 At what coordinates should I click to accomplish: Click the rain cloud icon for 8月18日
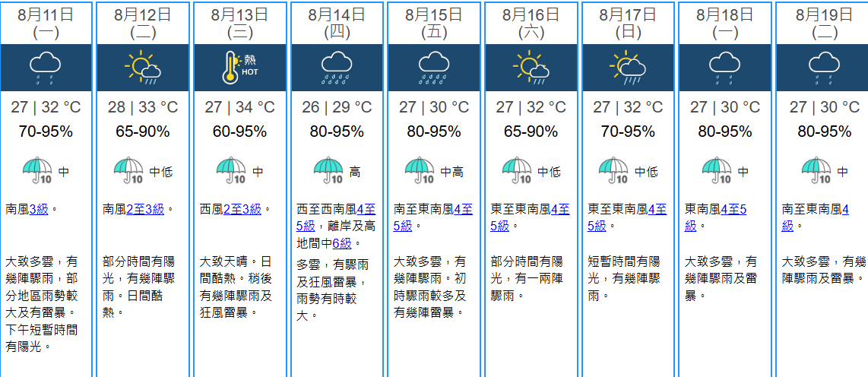(726, 67)
